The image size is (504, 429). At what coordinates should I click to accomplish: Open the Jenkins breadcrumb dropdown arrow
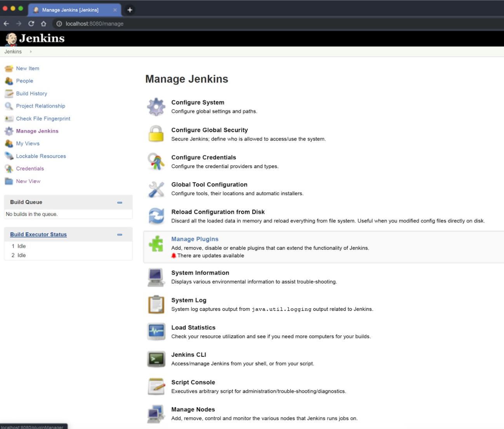pos(31,52)
